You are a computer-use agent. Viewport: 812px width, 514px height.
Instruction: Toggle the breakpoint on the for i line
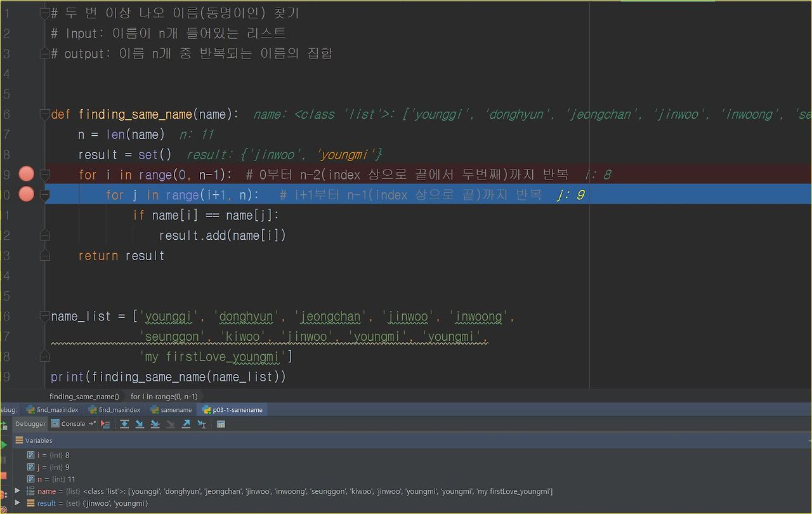26,174
